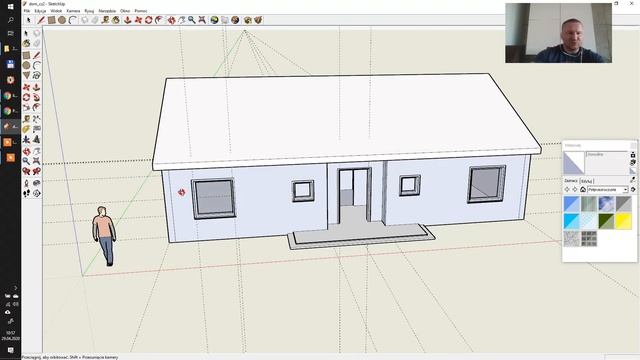Pick the blue diagonal material swatch

(571, 204)
